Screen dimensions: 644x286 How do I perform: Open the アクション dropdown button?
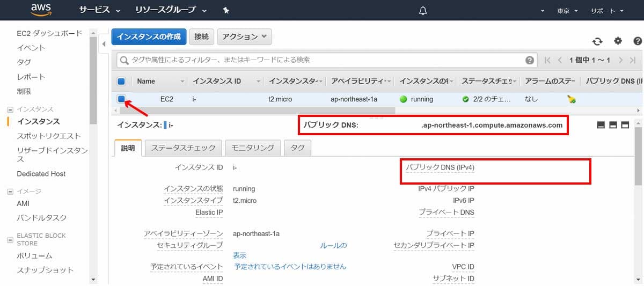point(244,36)
